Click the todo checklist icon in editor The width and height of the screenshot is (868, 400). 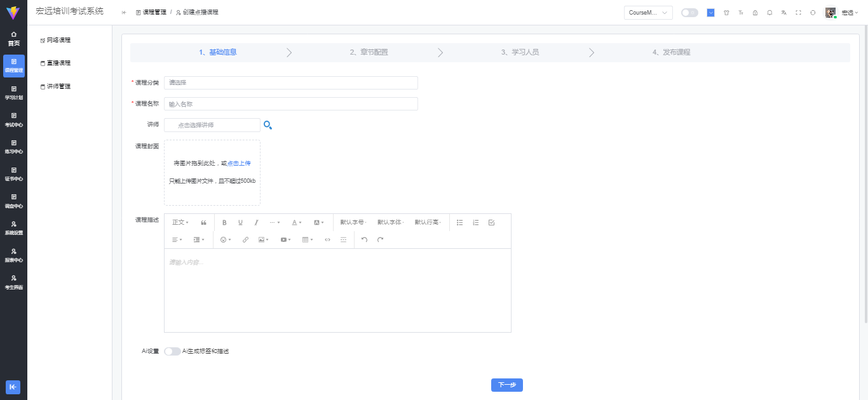click(x=491, y=222)
